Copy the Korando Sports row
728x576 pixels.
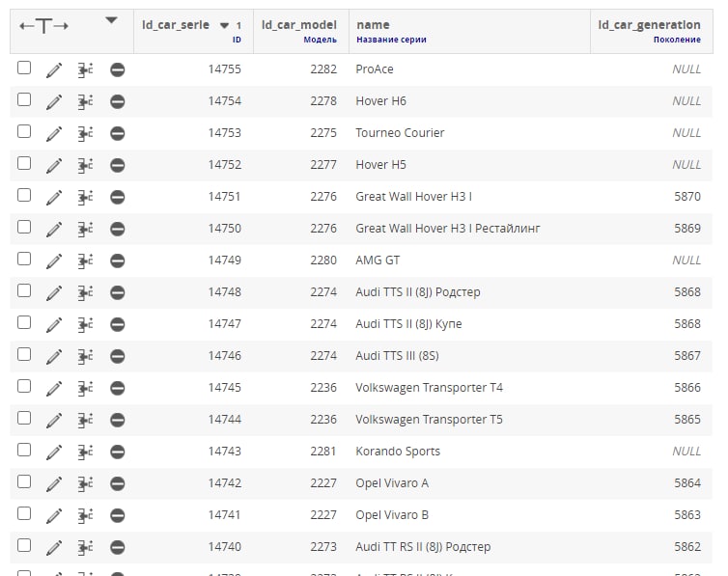point(85,453)
